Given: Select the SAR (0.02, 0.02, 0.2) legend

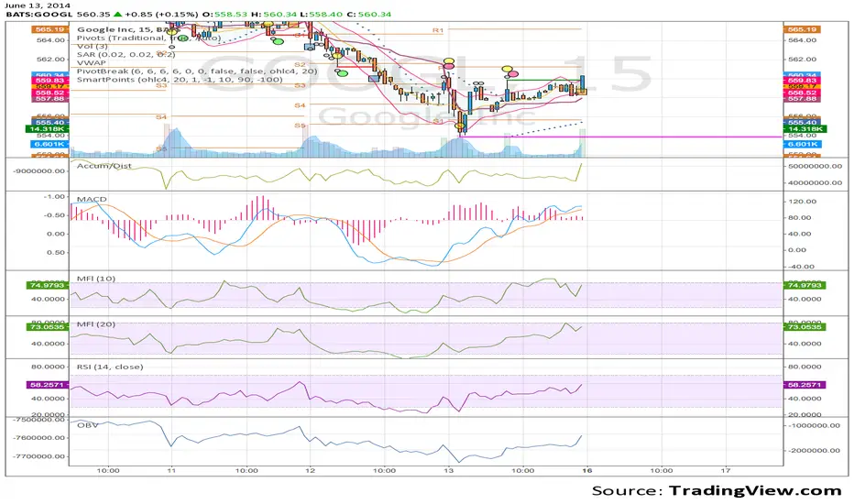Looking at the screenshot, I should tap(126, 54).
